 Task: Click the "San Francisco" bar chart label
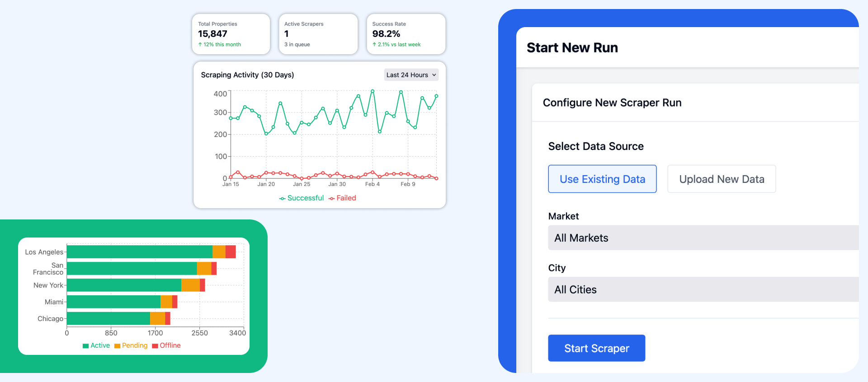pos(48,269)
